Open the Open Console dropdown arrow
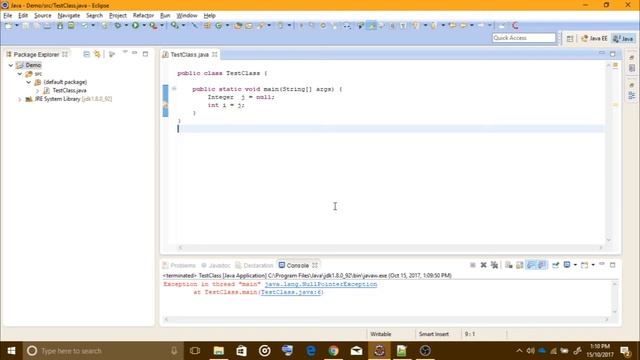Image resolution: width=640 pixels, height=360 pixels. click(x=593, y=265)
